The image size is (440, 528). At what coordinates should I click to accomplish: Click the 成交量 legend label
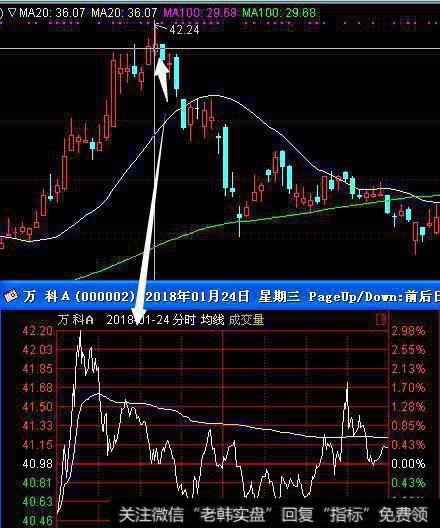point(246,320)
